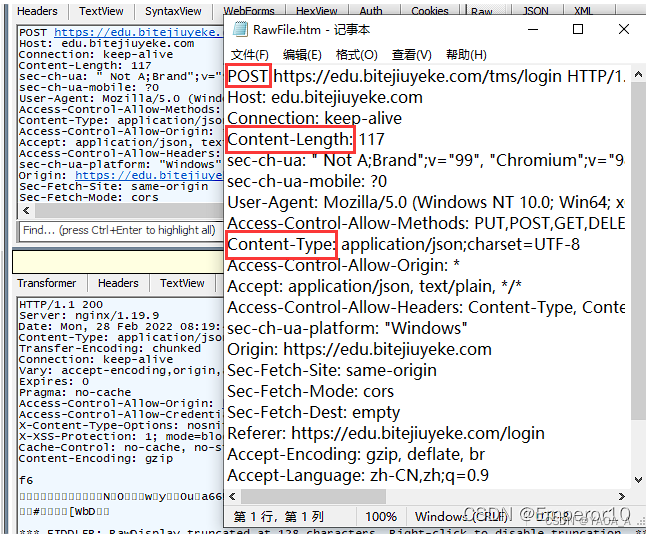Open the 帮助(H) menu in Notepad

tap(466, 55)
